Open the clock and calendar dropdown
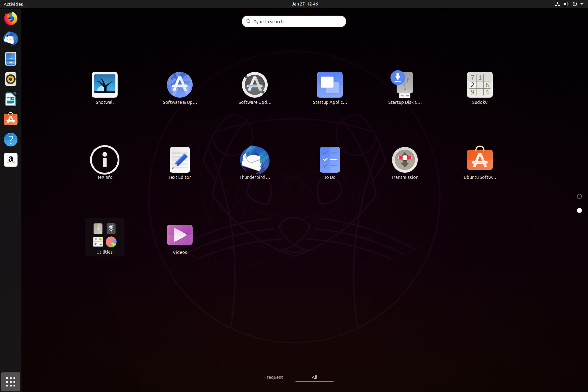This screenshot has width=588, height=392. click(304, 4)
